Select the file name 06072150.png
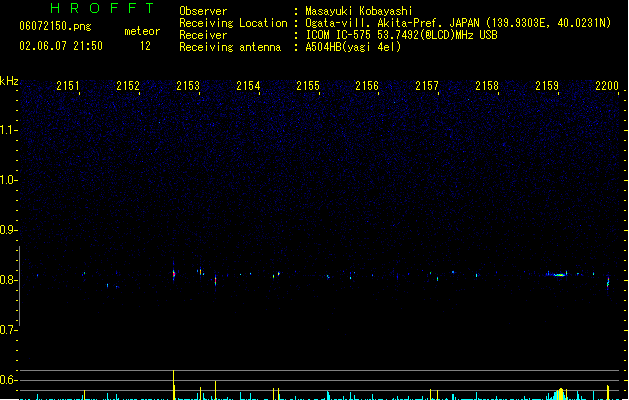This screenshot has width=629, height=400. coord(55,26)
